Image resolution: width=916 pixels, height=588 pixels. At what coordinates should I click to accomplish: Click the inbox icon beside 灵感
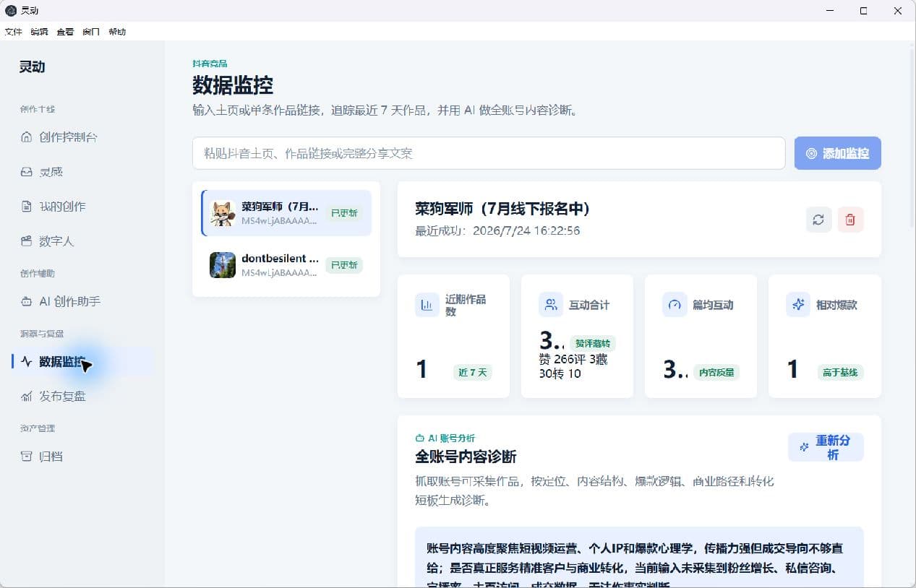pos(27,172)
